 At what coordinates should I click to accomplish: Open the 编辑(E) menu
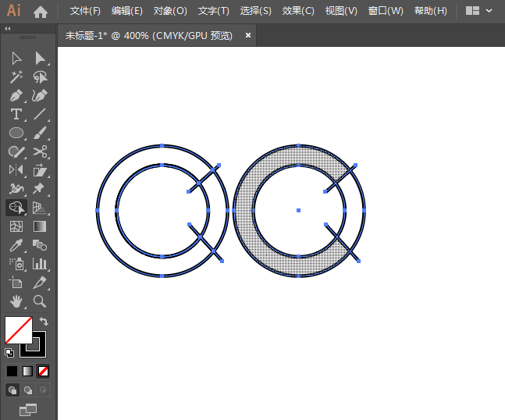(x=127, y=11)
